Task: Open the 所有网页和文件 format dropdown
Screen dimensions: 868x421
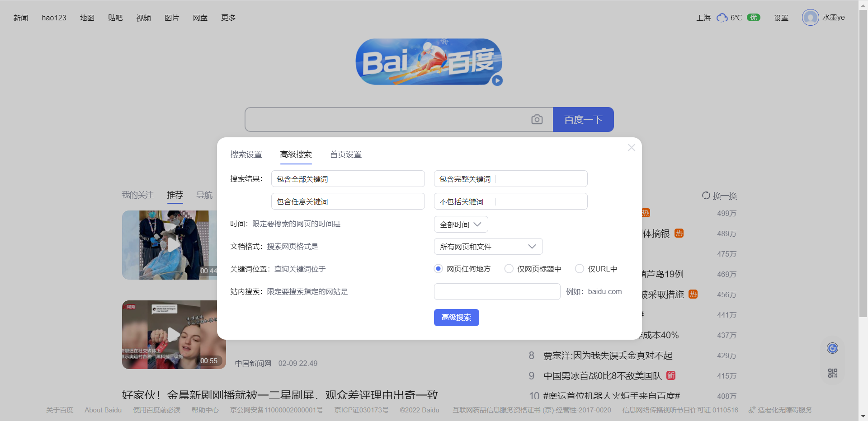Action: pyautogui.click(x=488, y=247)
